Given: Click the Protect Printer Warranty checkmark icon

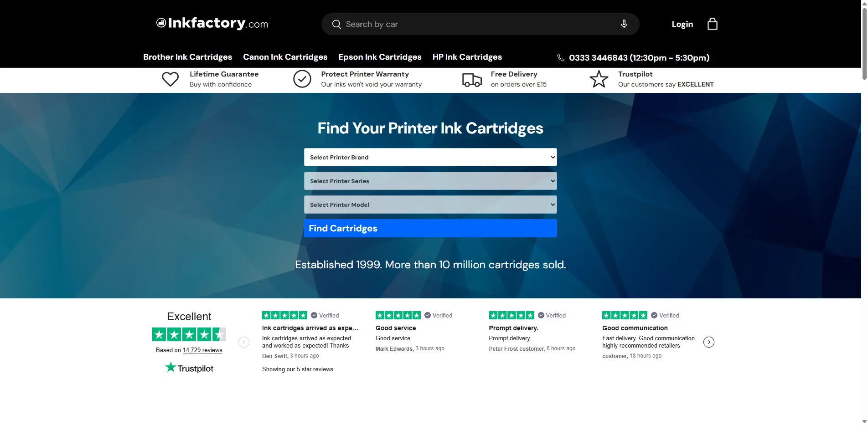Looking at the screenshot, I should tap(302, 79).
